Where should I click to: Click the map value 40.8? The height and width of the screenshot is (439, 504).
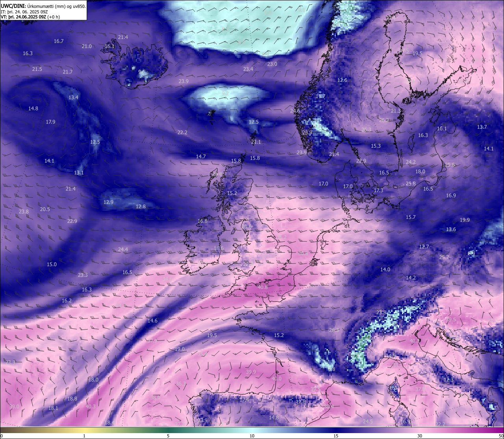[263, 287]
